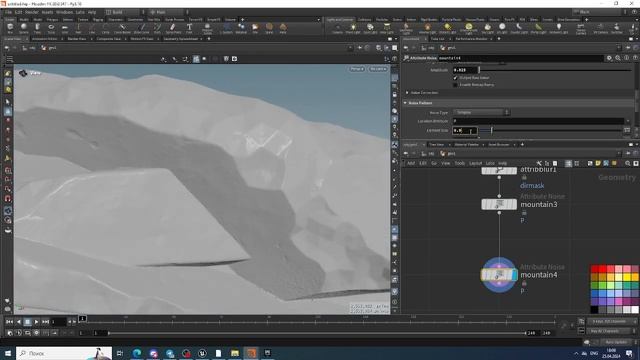Open the Windows menu
The image size is (640, 360).
click(x=64, y=13)
